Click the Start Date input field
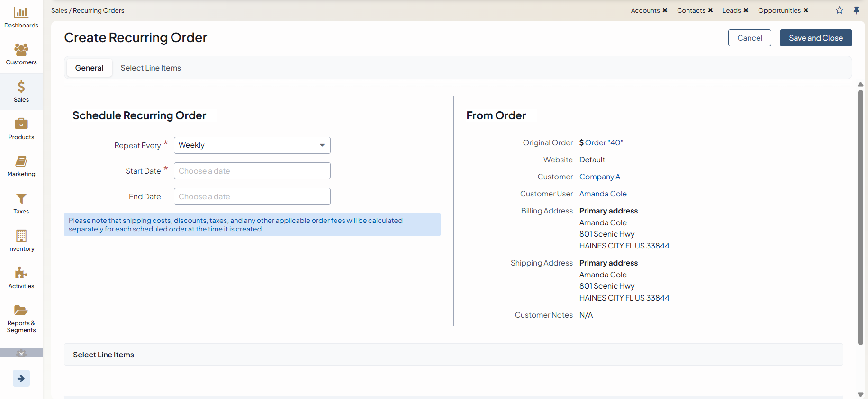 pyautogui.click(x=252, y=171)
